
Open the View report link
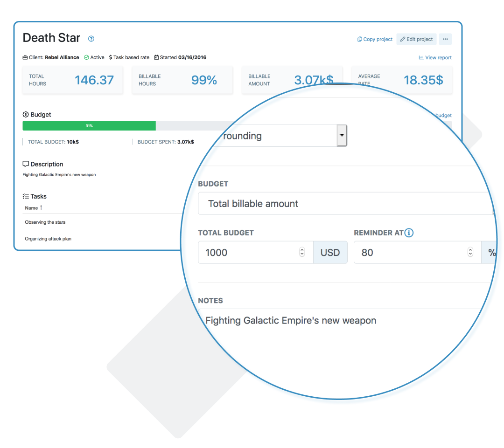pos(435,57)
